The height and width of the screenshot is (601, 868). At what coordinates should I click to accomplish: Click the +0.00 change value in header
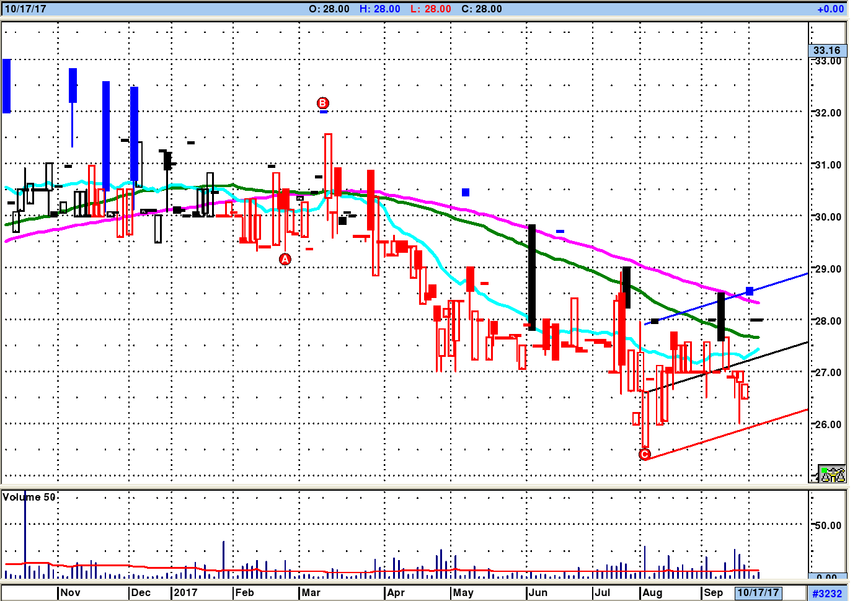(830, 9)
